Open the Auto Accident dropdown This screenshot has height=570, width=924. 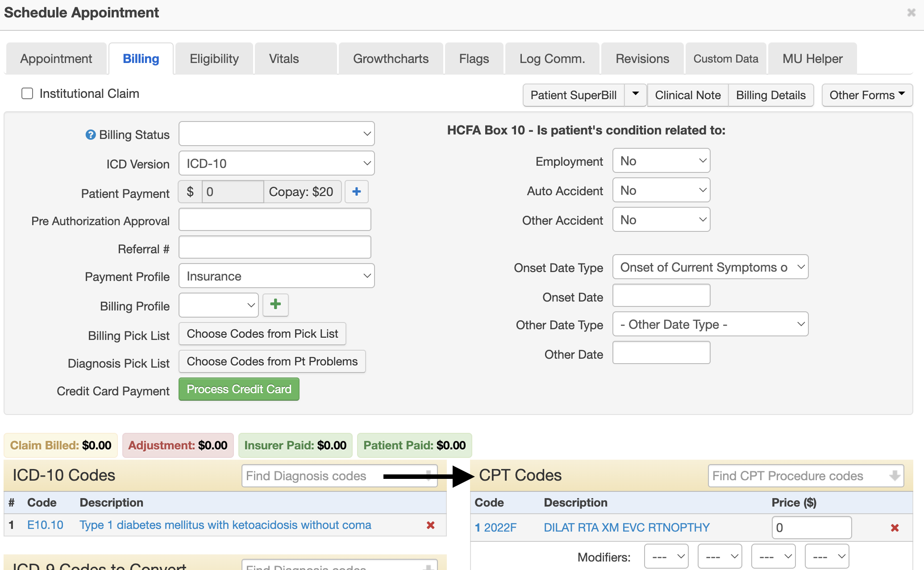point(661,190)
